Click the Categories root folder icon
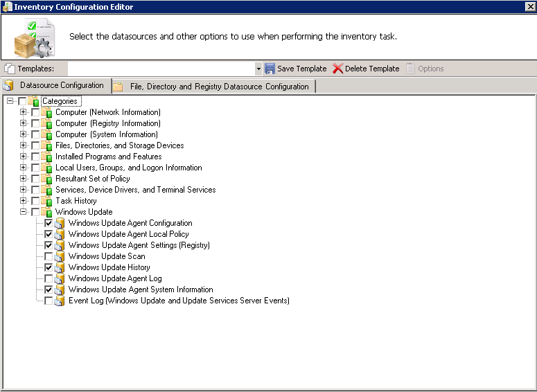The width and height of the screenshot is (537, 392). [x=33, y=101]
